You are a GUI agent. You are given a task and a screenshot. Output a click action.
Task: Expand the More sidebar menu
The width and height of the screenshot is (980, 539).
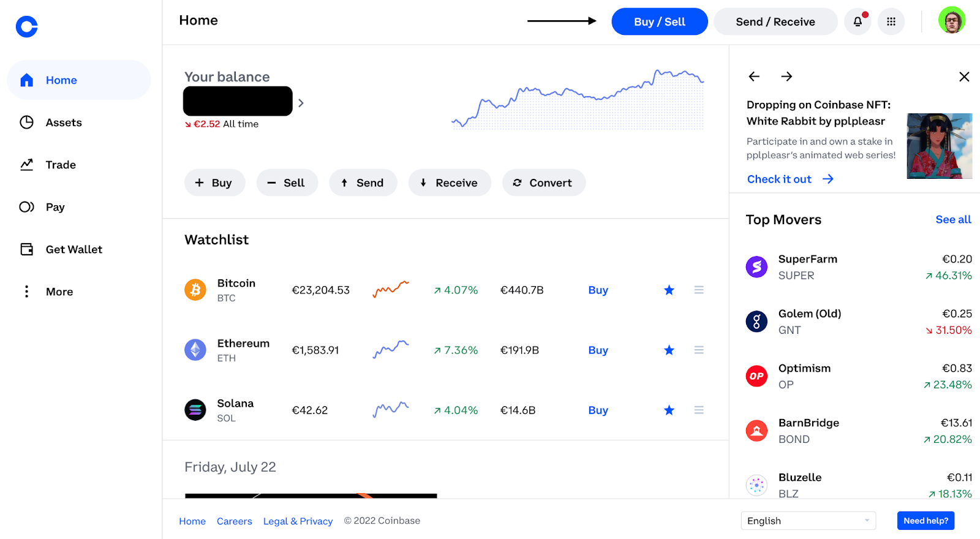click(x=78, y=292)
